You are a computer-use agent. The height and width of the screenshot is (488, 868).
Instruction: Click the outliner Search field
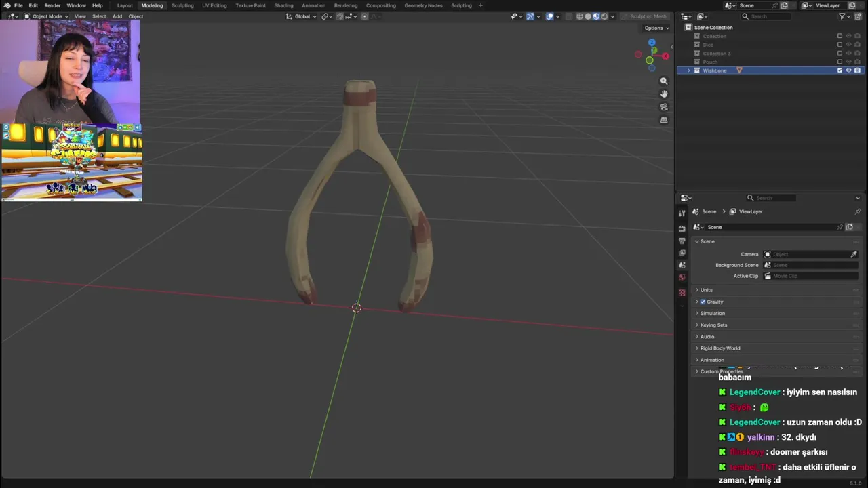pyautogui.click(x=766, y=16)
